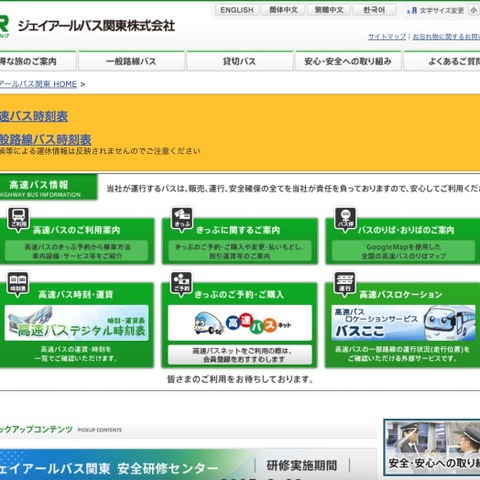Screen dimensions: 480x480
Task: Open バスのりば・おりばのご案内 heading
Action: [x=406, y=230]
